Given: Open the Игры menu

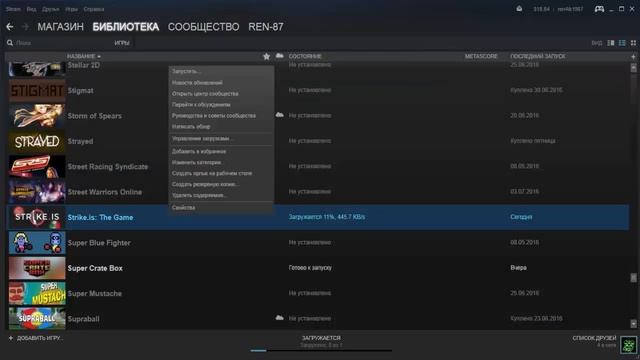Looking at the screenshot, I should pos(71,9).
